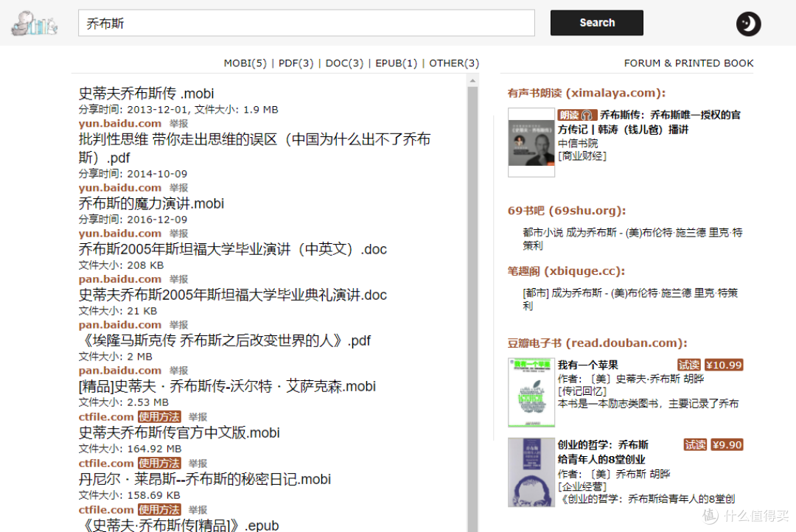The width and height of the screenshot is (796, 532).
Task: Click pan.baidu.com under 埃隆马斯克传 pdf
Action: tap(120, 371)
